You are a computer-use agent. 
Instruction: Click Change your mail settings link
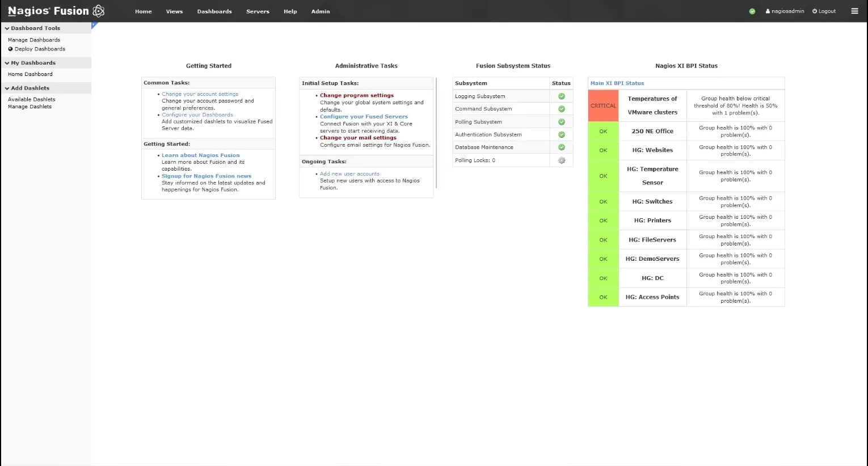[358, 138]
